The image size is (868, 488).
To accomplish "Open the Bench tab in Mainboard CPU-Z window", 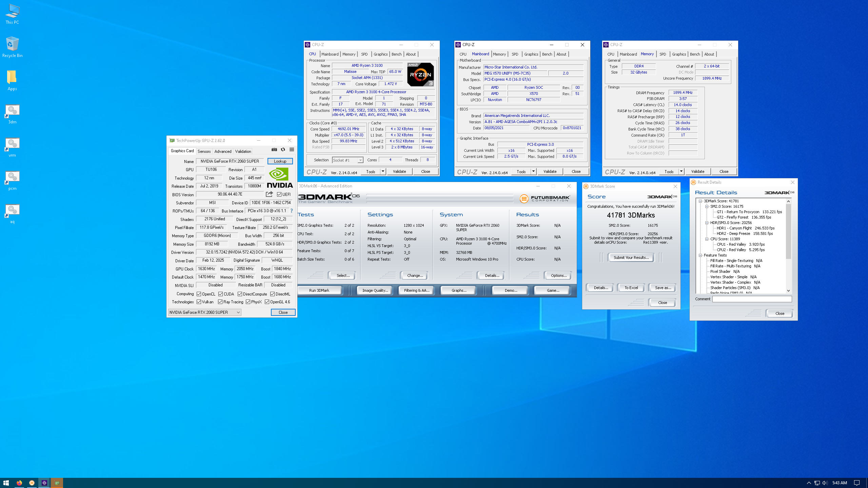I will (x=547, y=54).
